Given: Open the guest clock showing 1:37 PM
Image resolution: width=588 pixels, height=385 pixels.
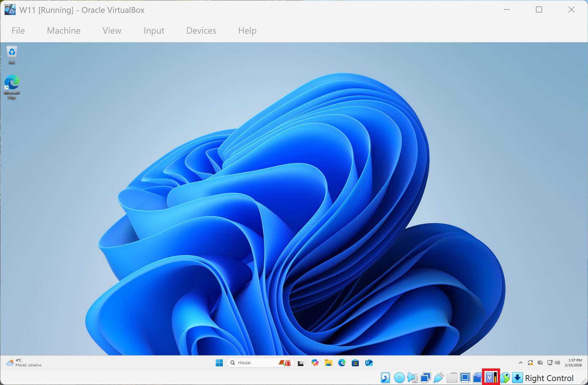Looking at the screenshot, I should (573, 363).
